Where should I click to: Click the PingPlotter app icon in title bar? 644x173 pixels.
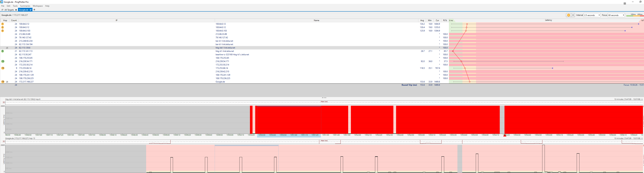coord(2,2)
